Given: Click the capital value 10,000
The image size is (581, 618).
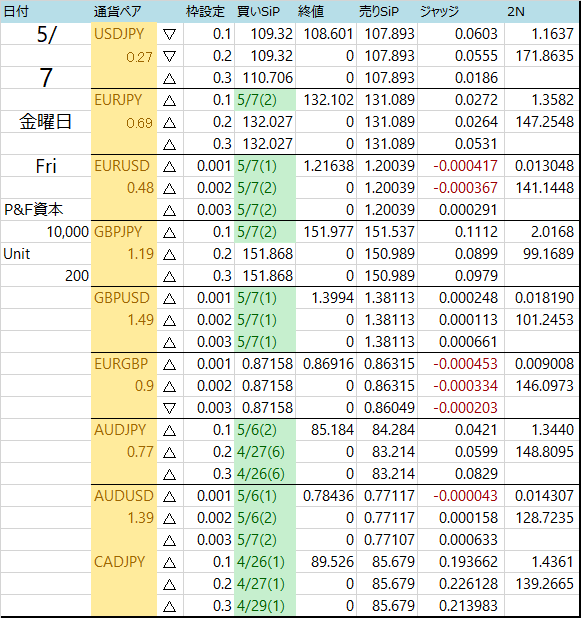Looking at the screenshot, I should tap(67, 232).
